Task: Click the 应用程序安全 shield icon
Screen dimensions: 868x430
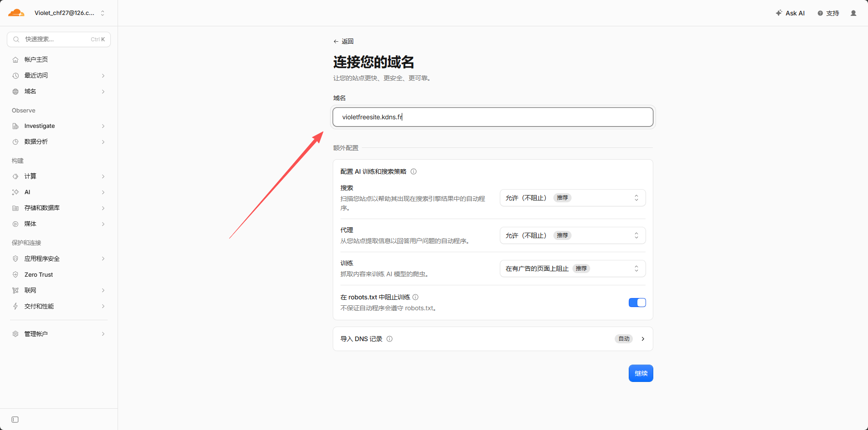Action: pyautogui.click(x=15, y=259)
